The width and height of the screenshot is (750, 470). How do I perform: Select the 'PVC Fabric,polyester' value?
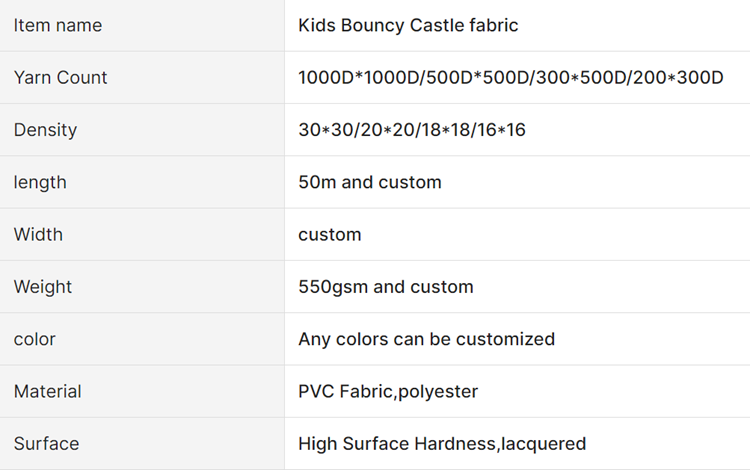(x=388, y=391)
